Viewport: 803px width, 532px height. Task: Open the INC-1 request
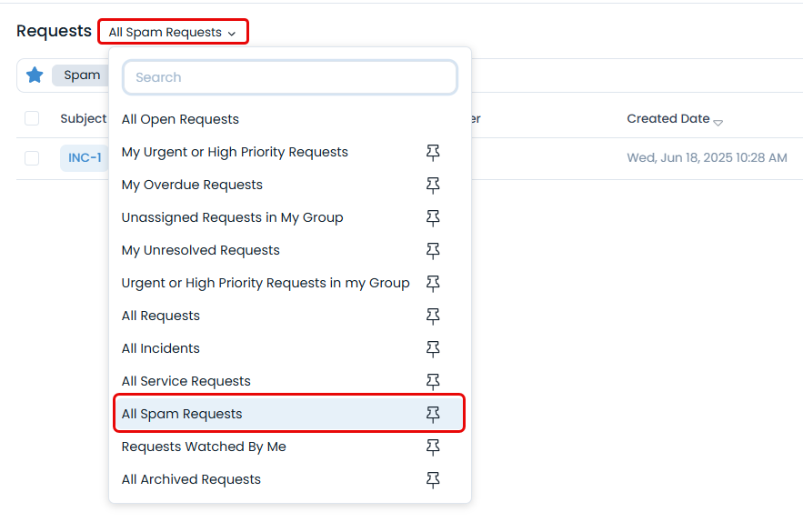(x=84, y=157)
